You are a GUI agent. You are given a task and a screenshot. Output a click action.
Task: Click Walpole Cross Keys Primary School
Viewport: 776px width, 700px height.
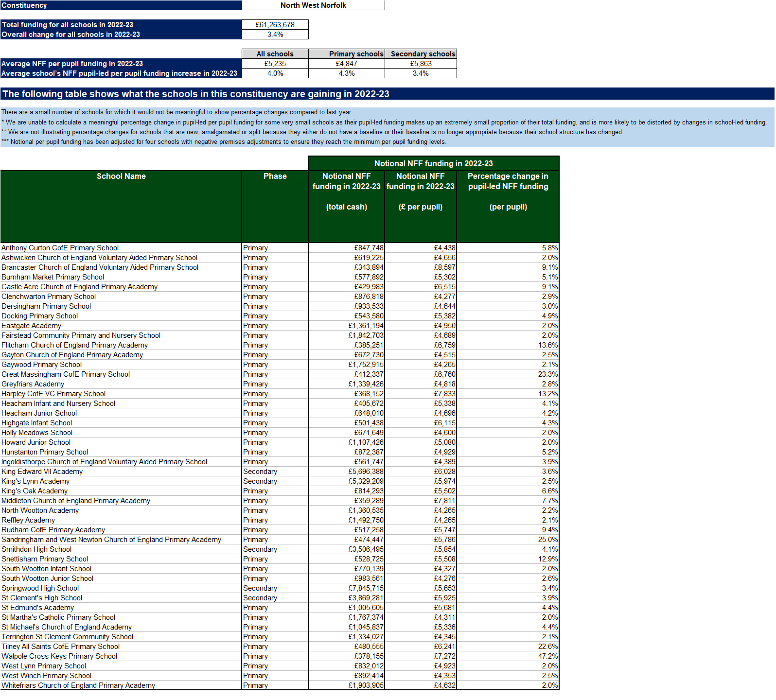click(x=59, y=656)
